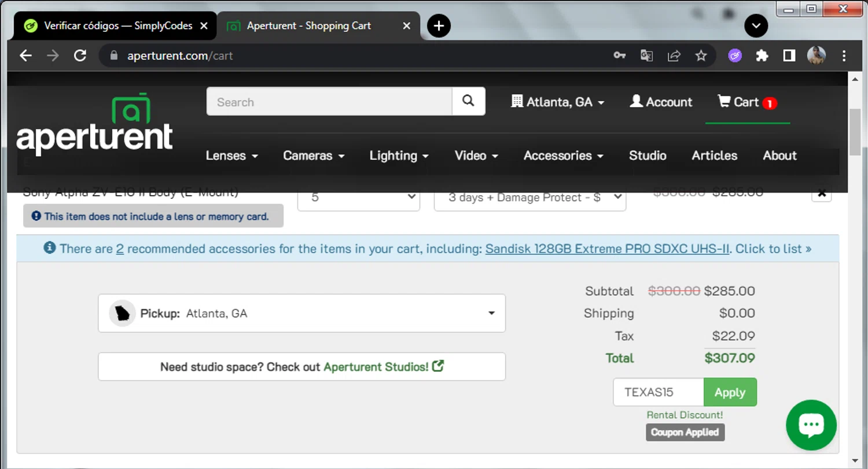Remove the Sony item with X

coord(822,194)
